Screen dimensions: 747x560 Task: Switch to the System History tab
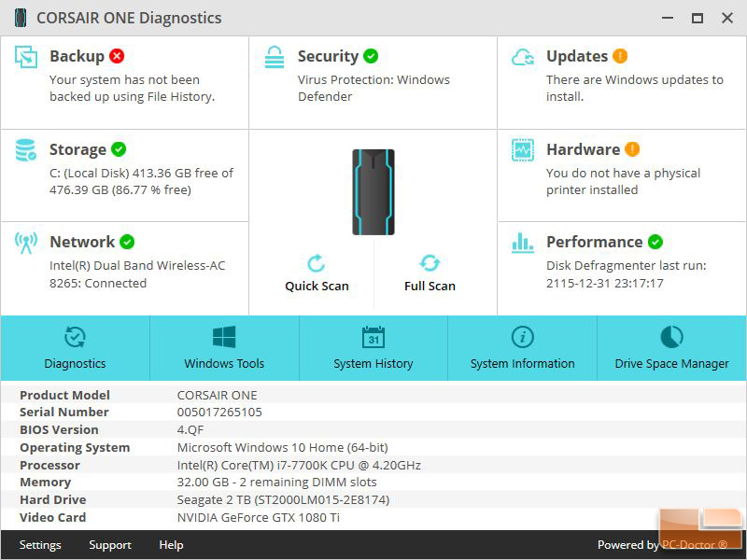pos(373,348)
